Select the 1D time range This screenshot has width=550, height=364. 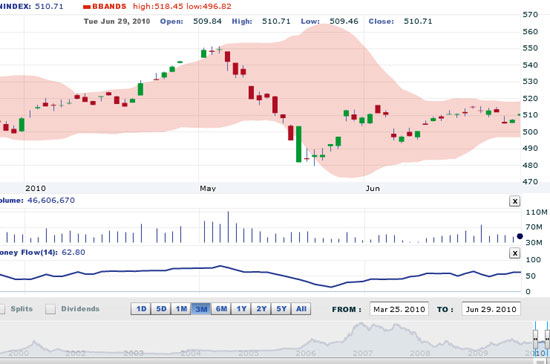[x=141, y=309]
